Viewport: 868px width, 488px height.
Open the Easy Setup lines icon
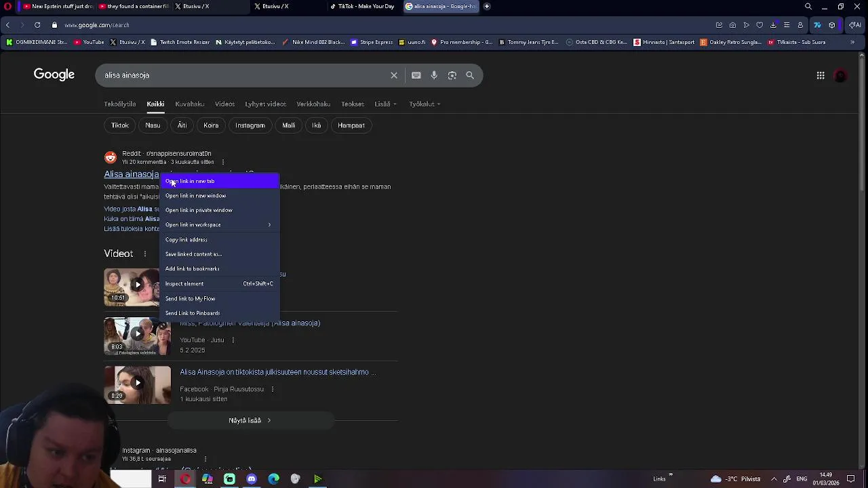787,25
